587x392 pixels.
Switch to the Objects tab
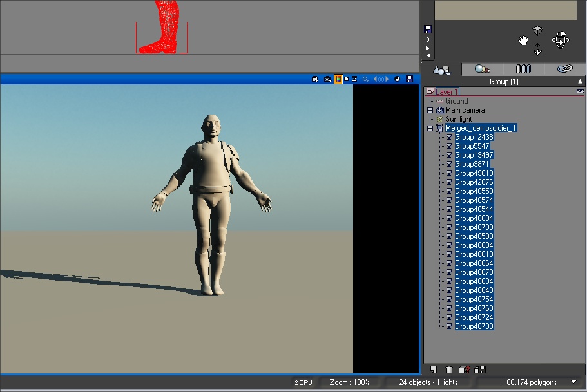pos(442,70)
